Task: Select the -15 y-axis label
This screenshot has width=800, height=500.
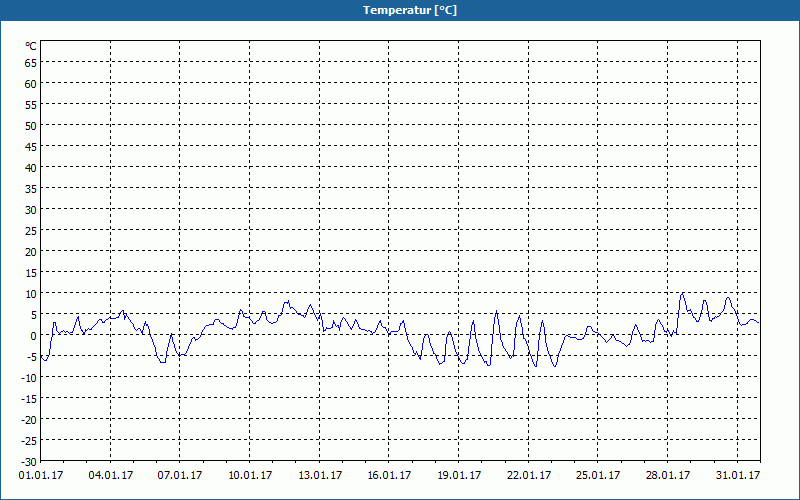Action: click(x=28, y=398)
